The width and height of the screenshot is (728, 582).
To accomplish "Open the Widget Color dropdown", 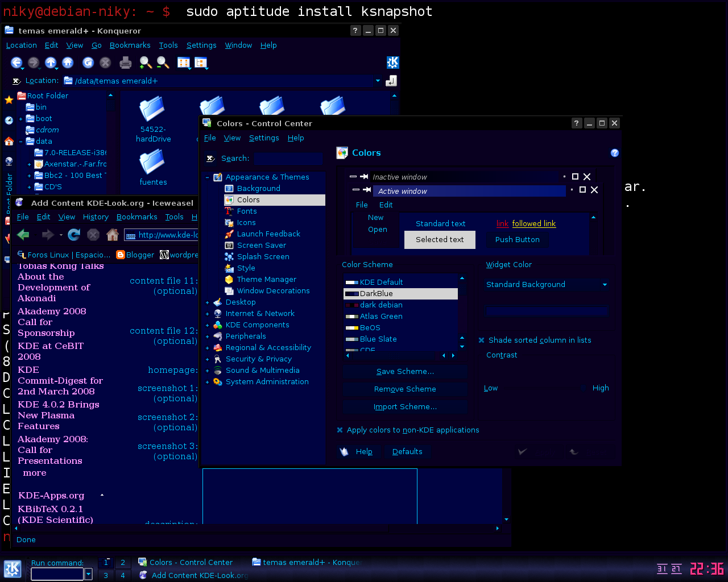I will pos(547,284).
